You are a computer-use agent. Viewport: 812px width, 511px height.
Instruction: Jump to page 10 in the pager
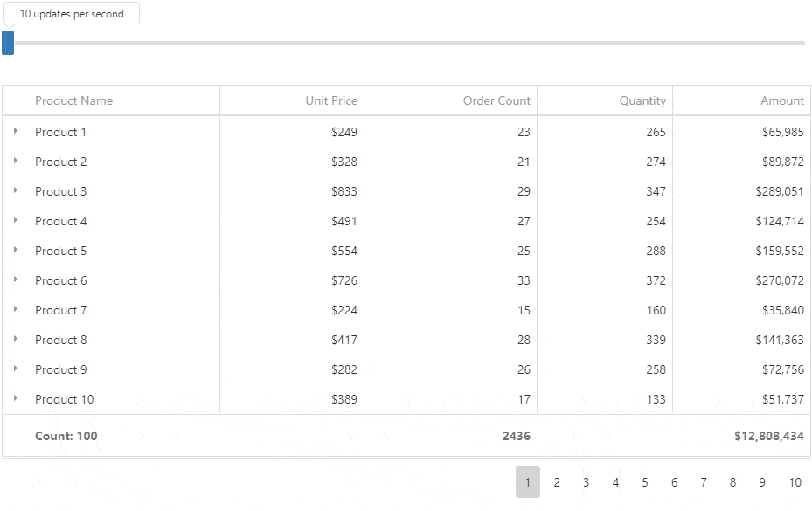pos(795,482)
